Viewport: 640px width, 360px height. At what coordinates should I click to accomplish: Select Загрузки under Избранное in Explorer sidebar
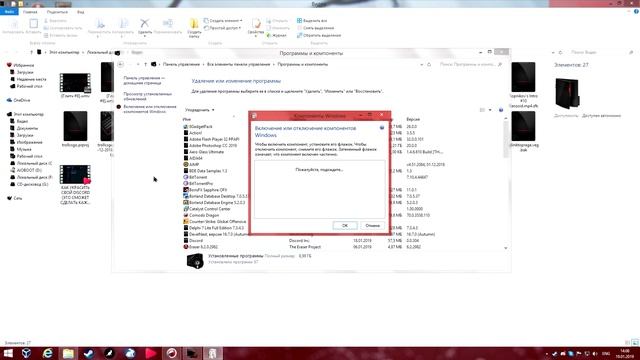(24, 72)
